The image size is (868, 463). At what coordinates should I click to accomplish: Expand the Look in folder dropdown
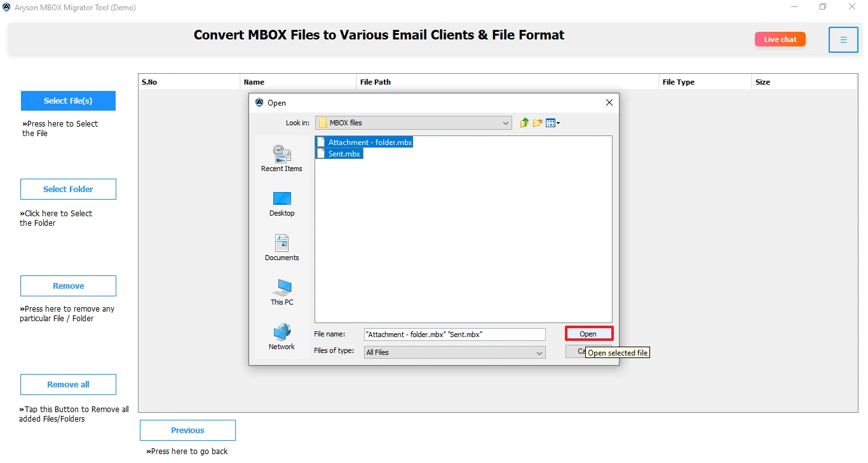click(x=506, y=123)
